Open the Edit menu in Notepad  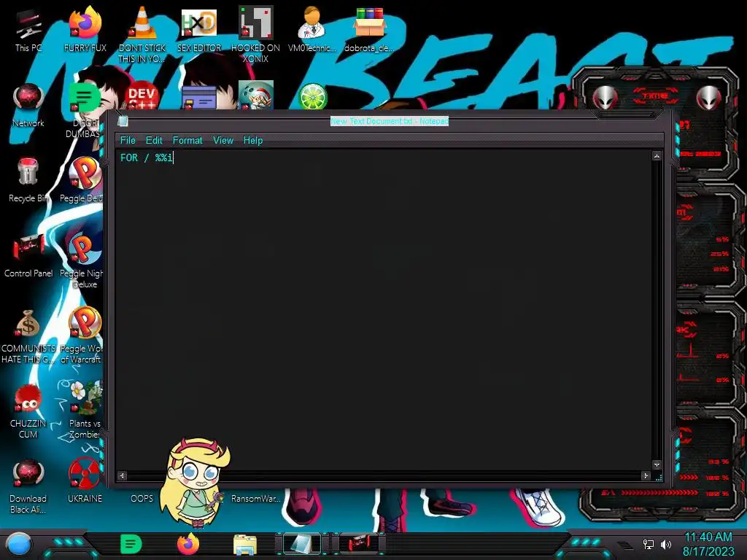(x=154, y=141)
